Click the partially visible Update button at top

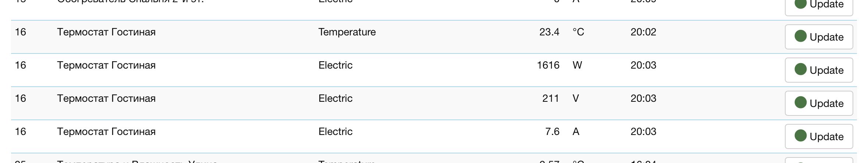click(x=819, y=6)
